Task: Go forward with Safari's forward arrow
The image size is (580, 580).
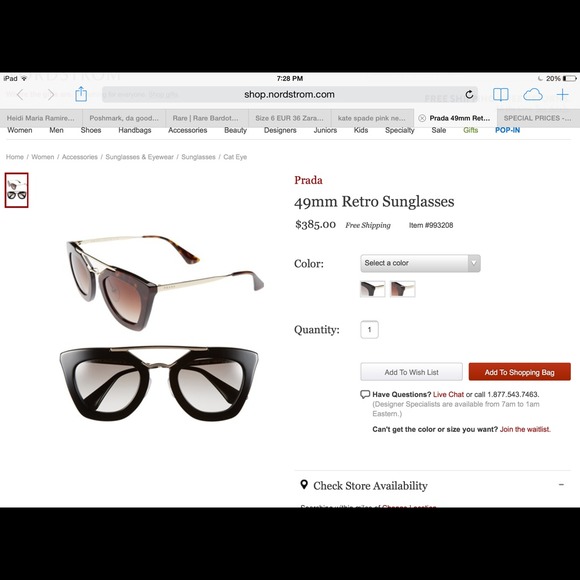Action: click(51, 95)
